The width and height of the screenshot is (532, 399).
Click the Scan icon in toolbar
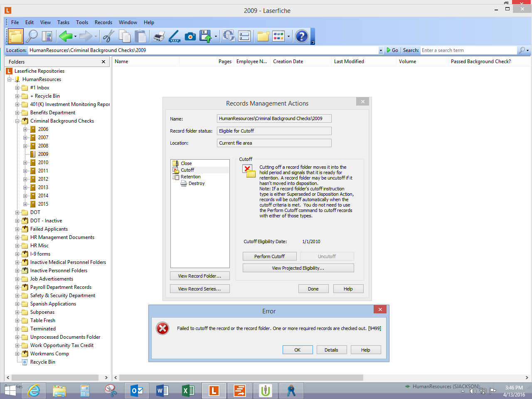pos(174,37)
